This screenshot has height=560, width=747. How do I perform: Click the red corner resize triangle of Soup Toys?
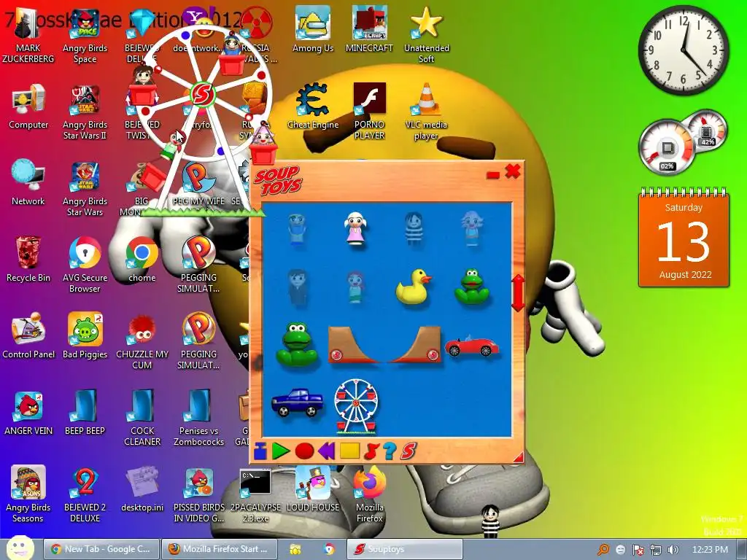coord(519,456)
